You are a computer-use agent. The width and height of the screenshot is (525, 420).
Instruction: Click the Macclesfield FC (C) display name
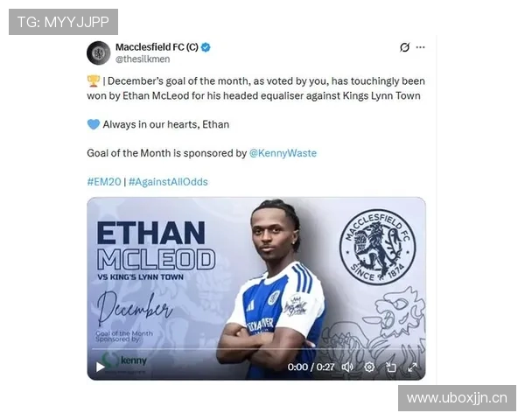pyautogui.click(x=157, y=47)
